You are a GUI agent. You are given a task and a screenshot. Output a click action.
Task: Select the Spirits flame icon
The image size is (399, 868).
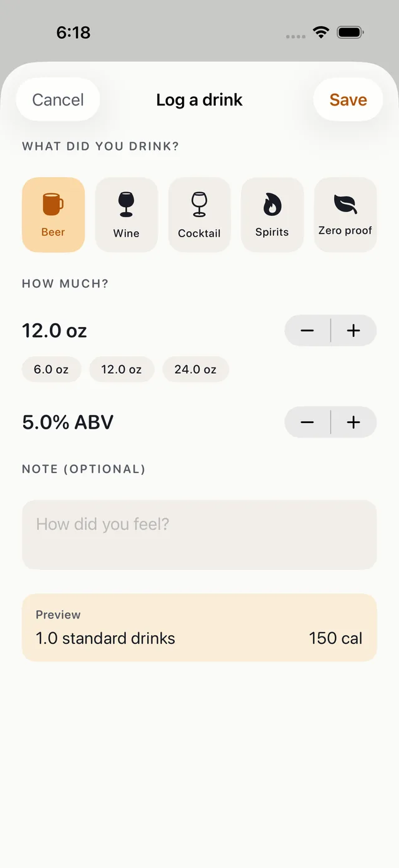(272, 204)
